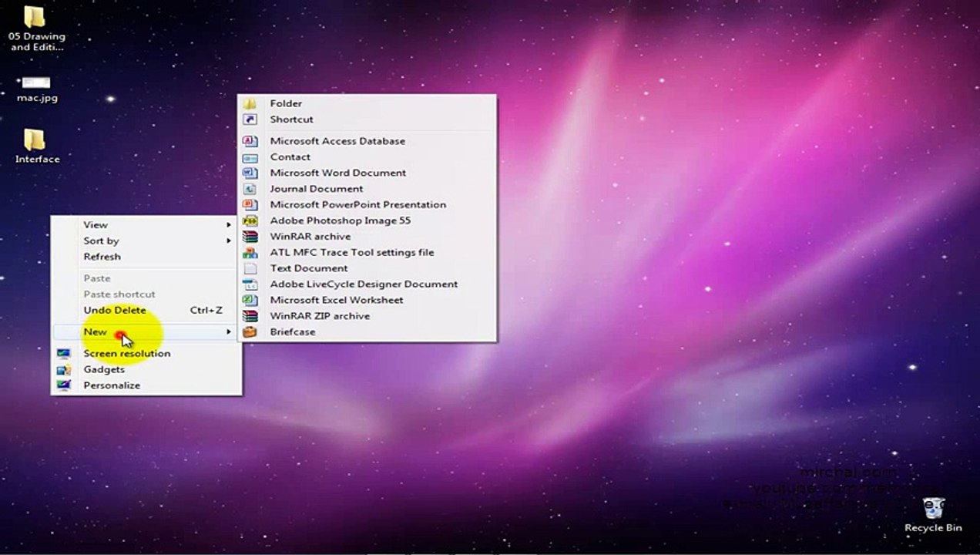This screenshot has height=555, width=980.
Task: Expand the Sort by submenu arrow
Action: (229, 240)
